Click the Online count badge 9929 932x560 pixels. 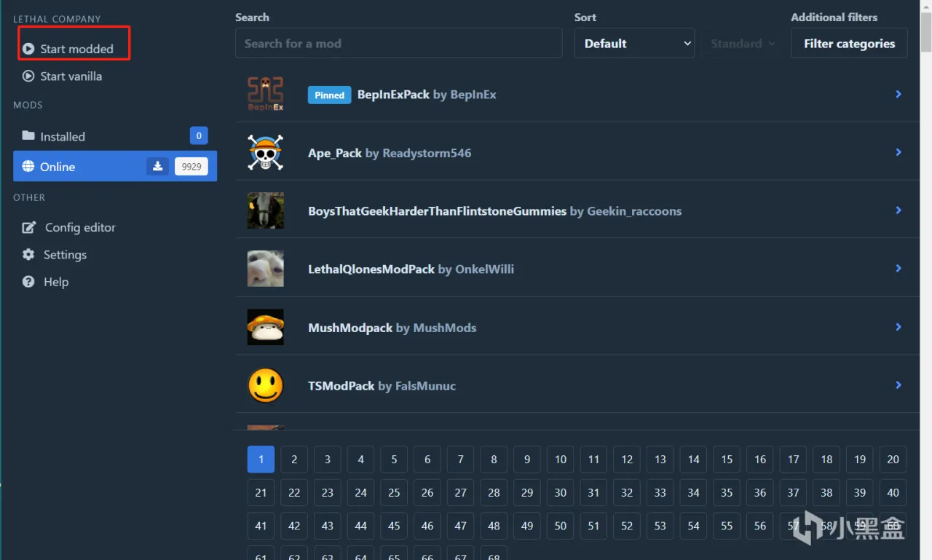[191, 166]
